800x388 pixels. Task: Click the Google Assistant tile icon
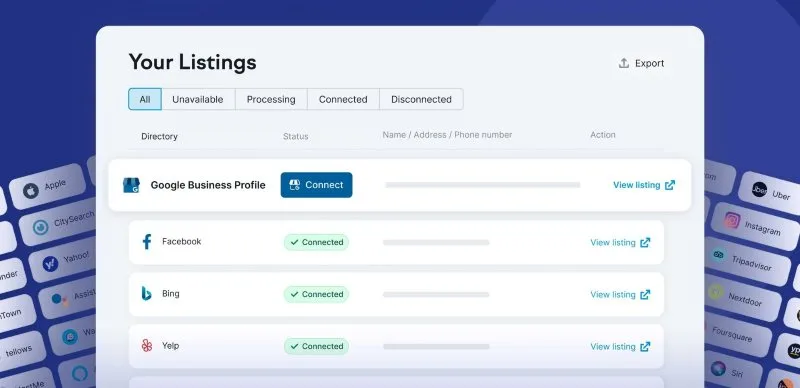click(59, 299)
